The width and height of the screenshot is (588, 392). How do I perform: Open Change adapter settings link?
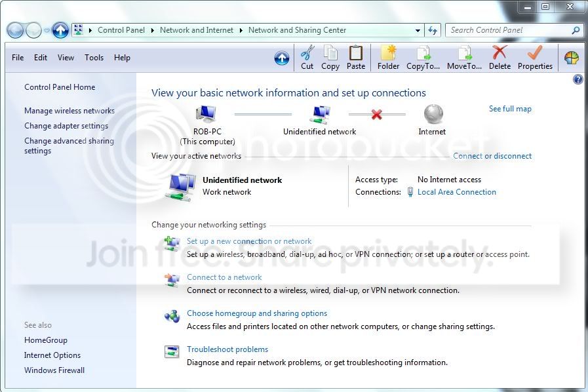pyautogui.click(x=66, y=126)
